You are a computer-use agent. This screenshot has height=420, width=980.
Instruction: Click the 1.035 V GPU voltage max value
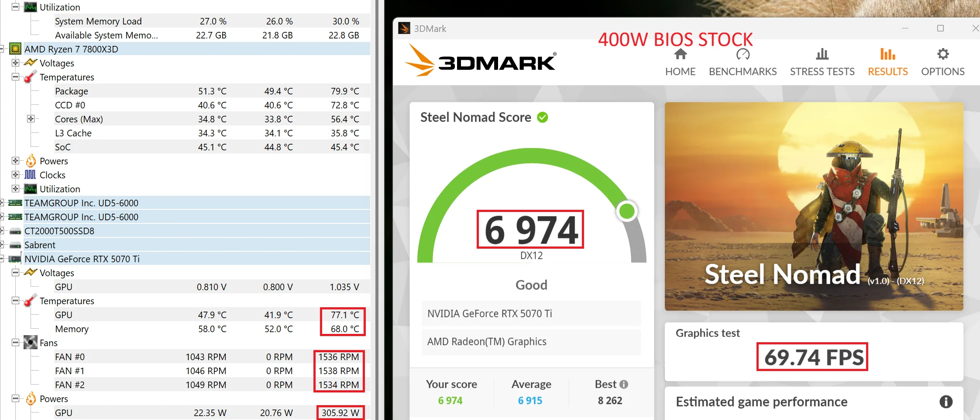344,287
